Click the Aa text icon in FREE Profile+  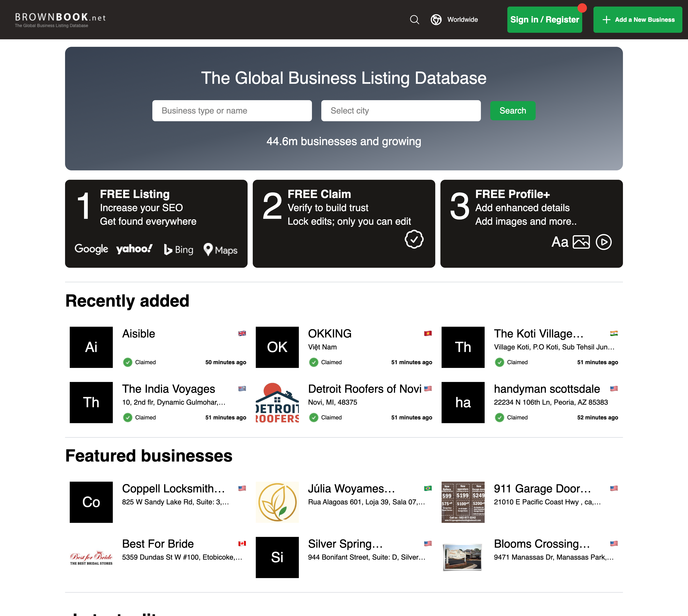[560, 242]
